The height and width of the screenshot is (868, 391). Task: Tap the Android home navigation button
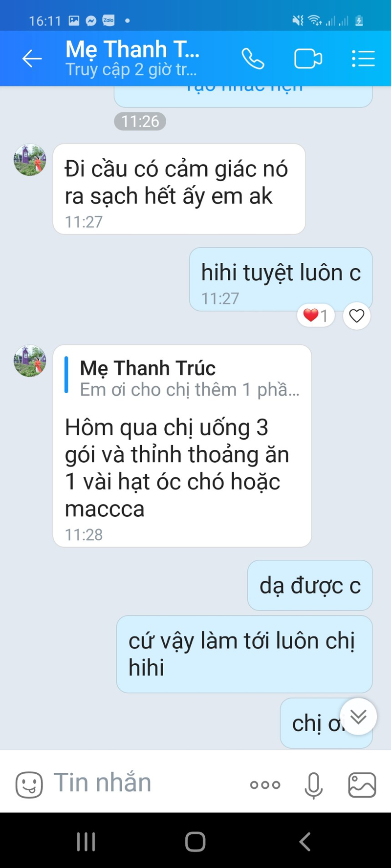pos(195,842)
